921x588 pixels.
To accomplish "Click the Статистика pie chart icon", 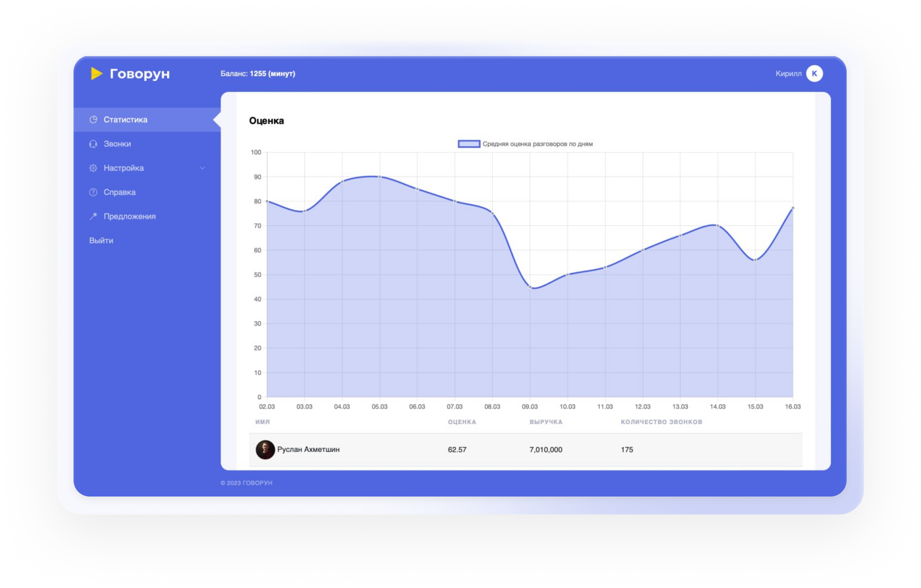I will [x=93, y=119].
